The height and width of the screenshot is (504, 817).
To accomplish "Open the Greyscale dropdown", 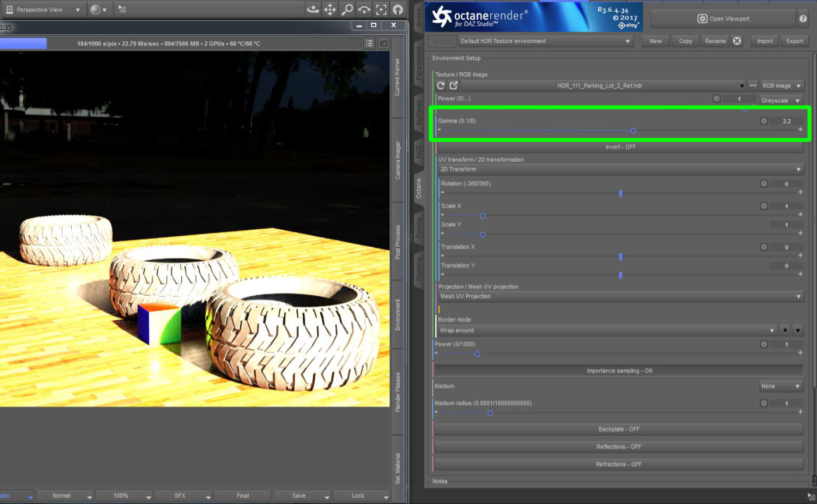I will click(x=781, y=100).
